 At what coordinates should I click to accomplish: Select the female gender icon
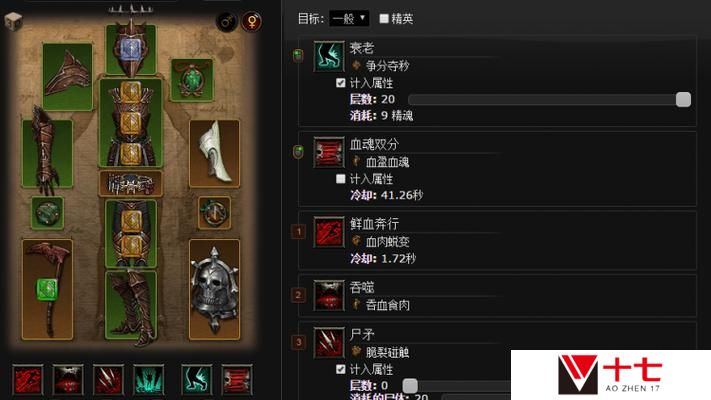(252, 22)
